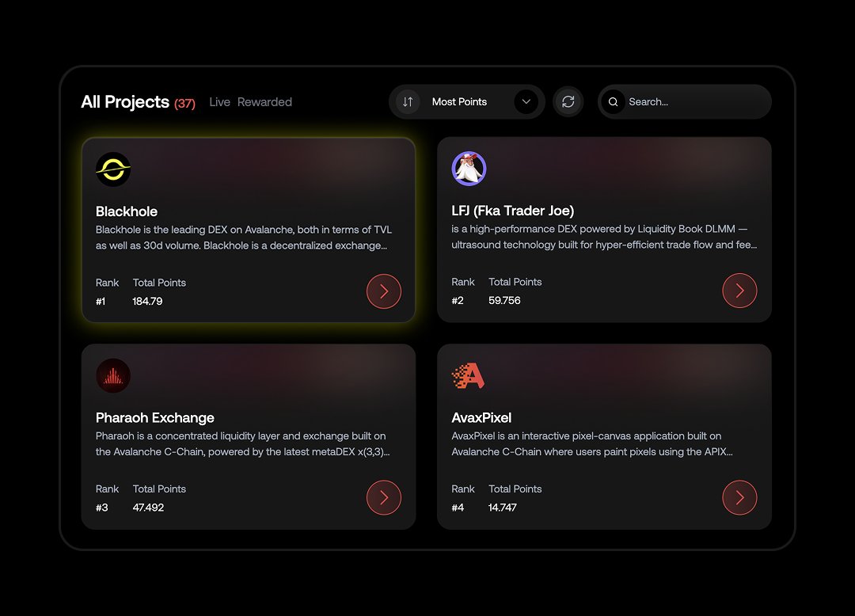Viewport: 855px width, 616px height.
Task: Focus the Search input field
Action: [685, 102]
